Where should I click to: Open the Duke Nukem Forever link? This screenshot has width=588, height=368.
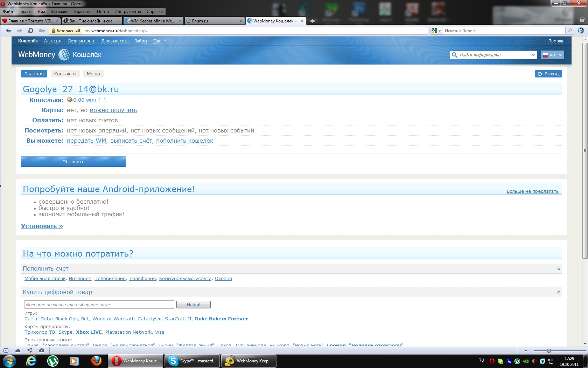221,319
